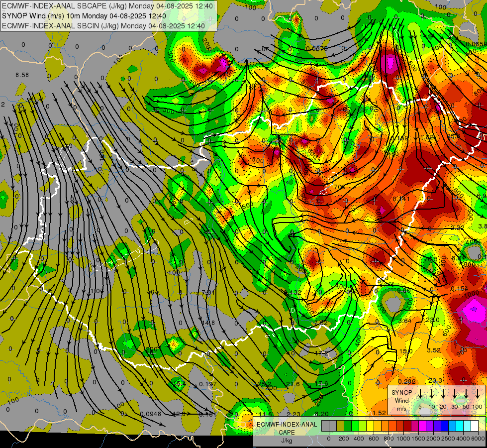Click the station value 3.64
This screenshot has width=487, height=448.
click(x=405, y=321)
